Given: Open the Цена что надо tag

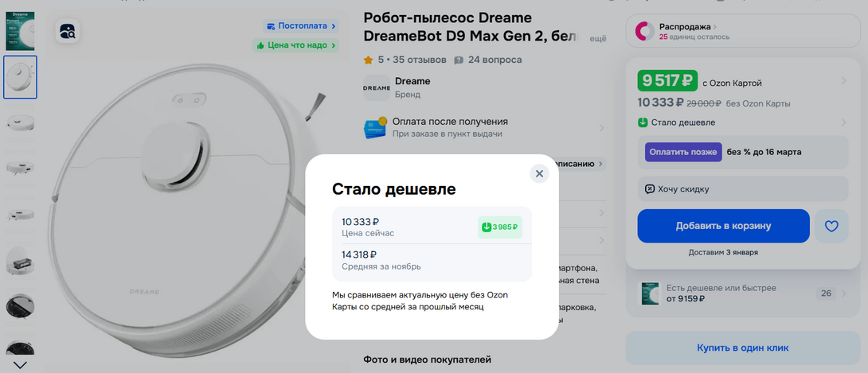Looking at the screenshot, I should coord(295,45).
